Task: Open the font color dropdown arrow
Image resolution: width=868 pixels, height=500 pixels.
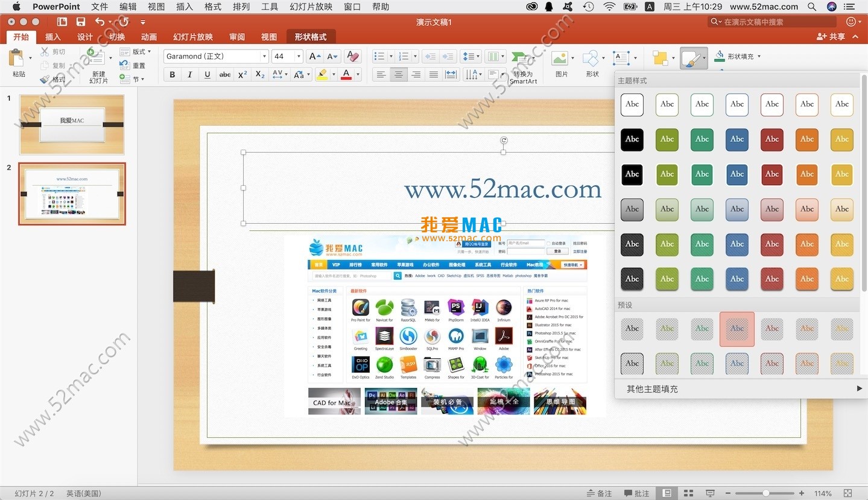Action: click(358, 75)
